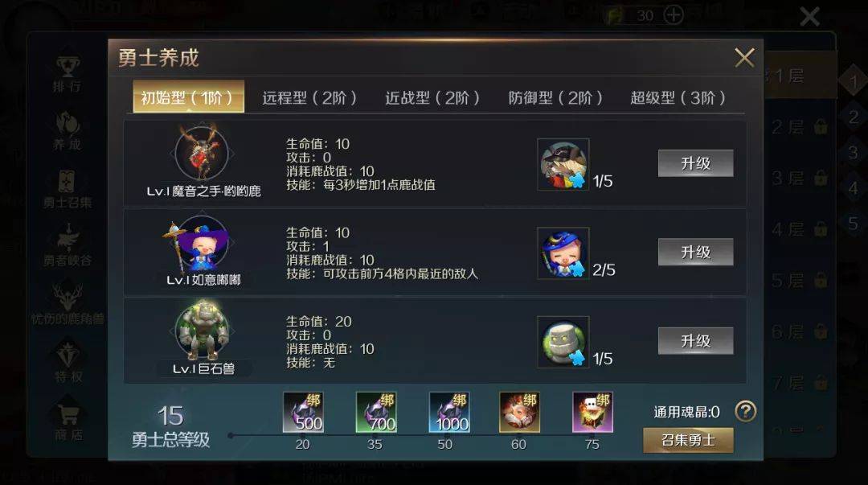Open the 远程型 (2阶) tab
868x485 pixels.
tap(309, 98)
